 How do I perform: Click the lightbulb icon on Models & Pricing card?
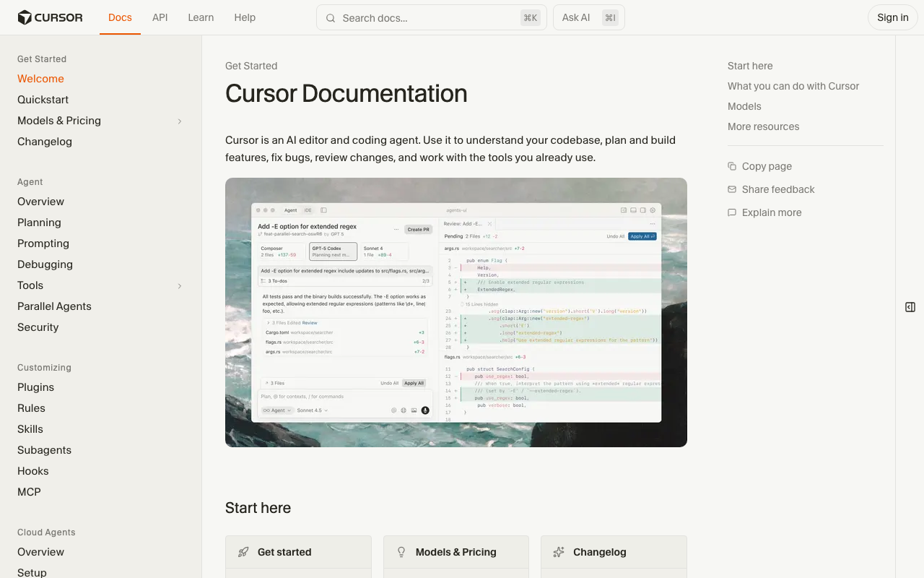point(401,552)
